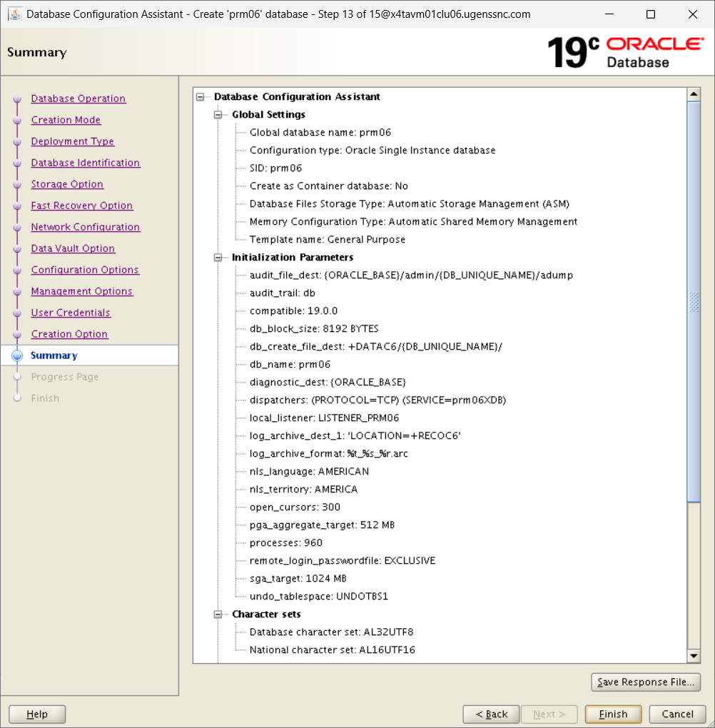Select the Database Files Storage Type row
Image resolution: width=715 pixels, height=728 pixels.
pyautogui.click(x=409, y=204)
